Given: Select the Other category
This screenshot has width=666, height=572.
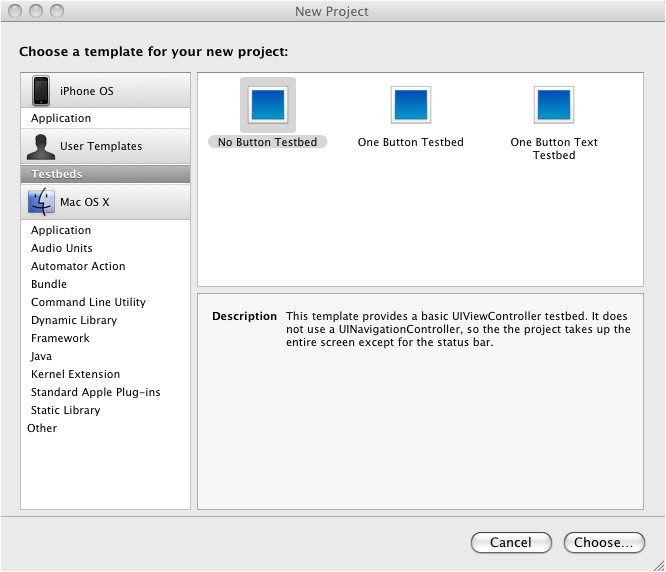Looking at the screenshot, I should click(x=42, y=428).
